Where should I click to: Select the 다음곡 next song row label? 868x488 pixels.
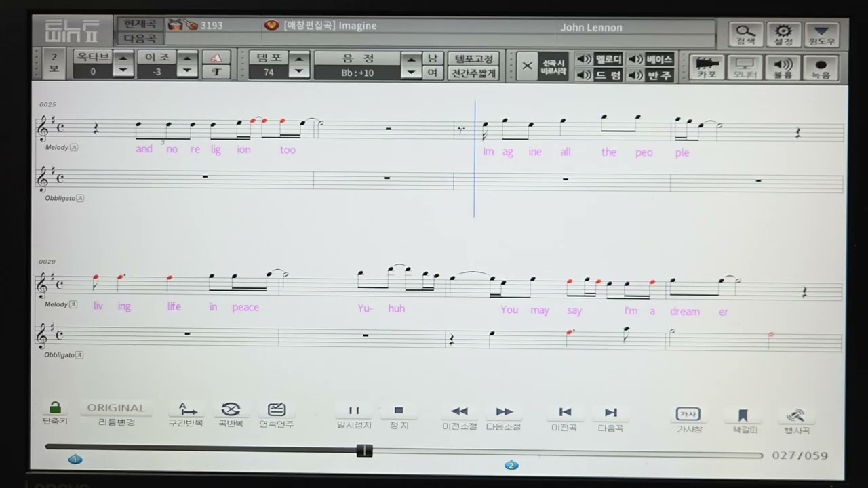click(x=140, y=39)
